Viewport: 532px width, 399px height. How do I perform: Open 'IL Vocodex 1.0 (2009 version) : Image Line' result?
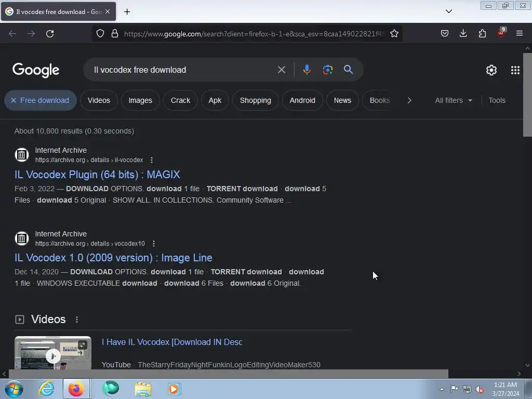tap(113, 258)
